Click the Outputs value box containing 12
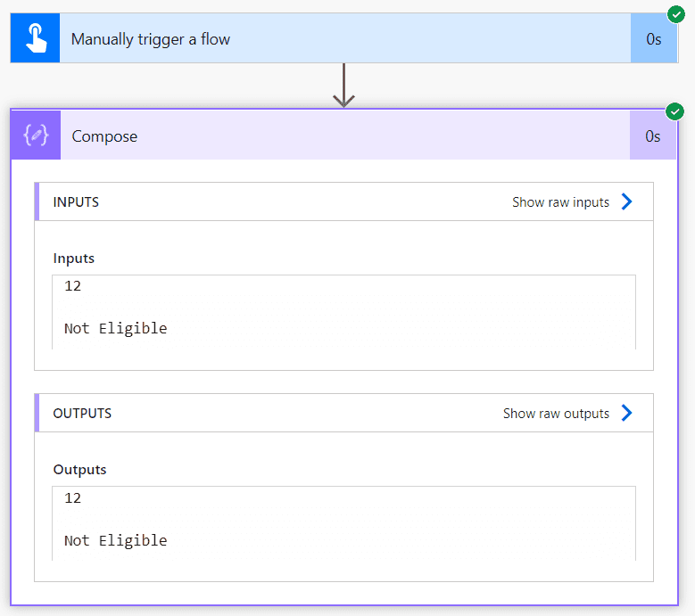This screenshot has width=695, height=616. pos(344,523)
